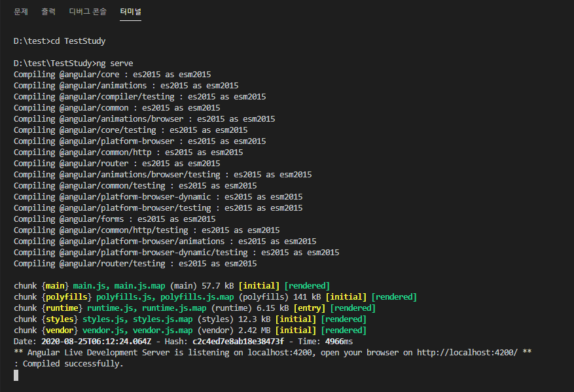Screen dimensions: 574x392
Task: Select the '@angular/animations/browser/testing' line
Action: 162,175
